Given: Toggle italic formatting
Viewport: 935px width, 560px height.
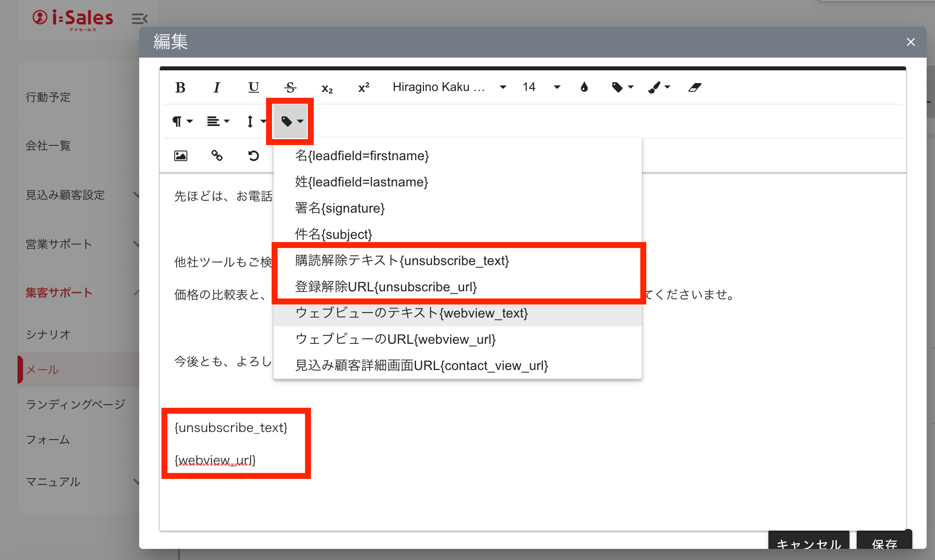Looking at the screenshot, I should [217, 87].
